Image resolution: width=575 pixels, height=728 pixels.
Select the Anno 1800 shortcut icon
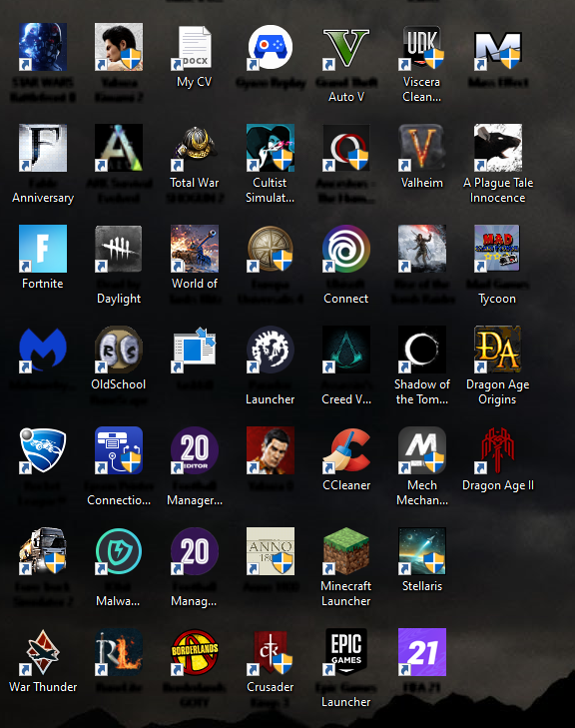pyautogui.click(x=271, y=551)
